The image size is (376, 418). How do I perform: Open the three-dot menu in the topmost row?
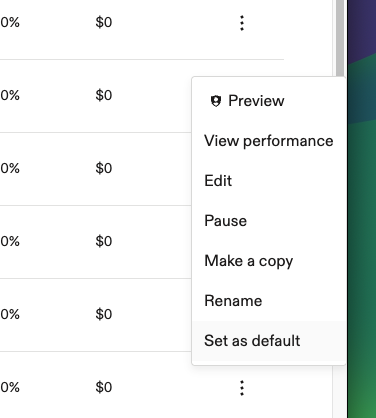pos(242,23)
